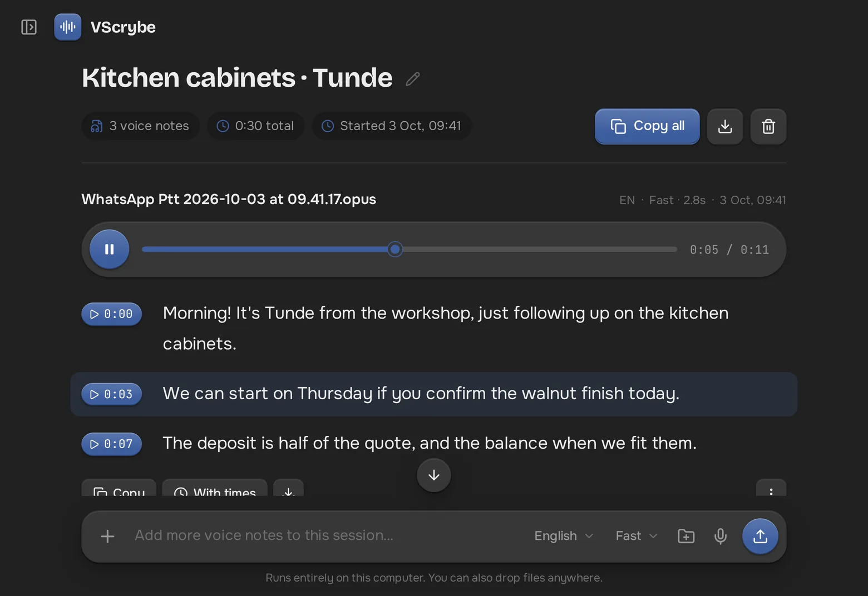Open the English language dropdown
The image size is (868, 596).
tap(564, 536)
